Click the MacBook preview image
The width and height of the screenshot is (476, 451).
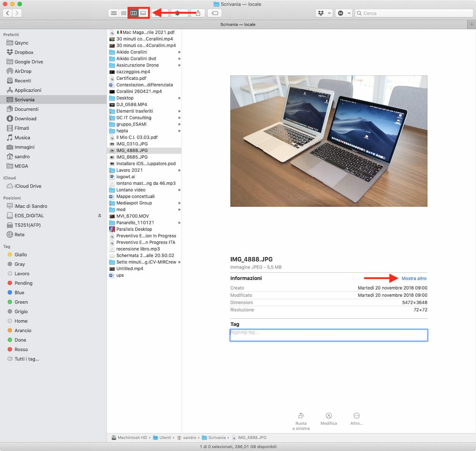coord(329,141)
